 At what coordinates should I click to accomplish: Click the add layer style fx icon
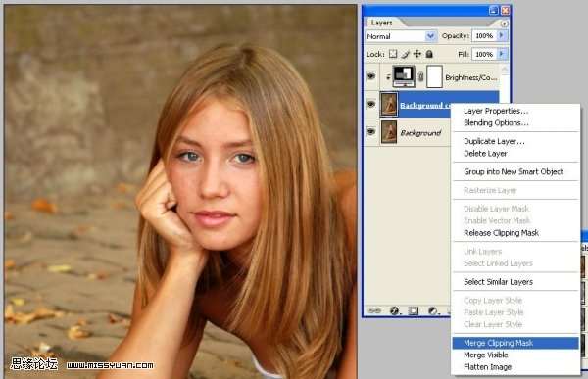coord(394,310)
